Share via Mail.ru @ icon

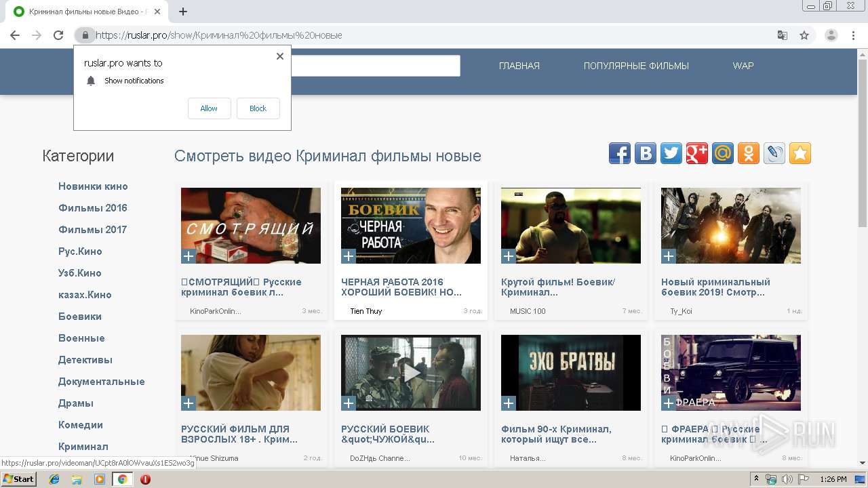pyautogui.click(x=722, y=153)
